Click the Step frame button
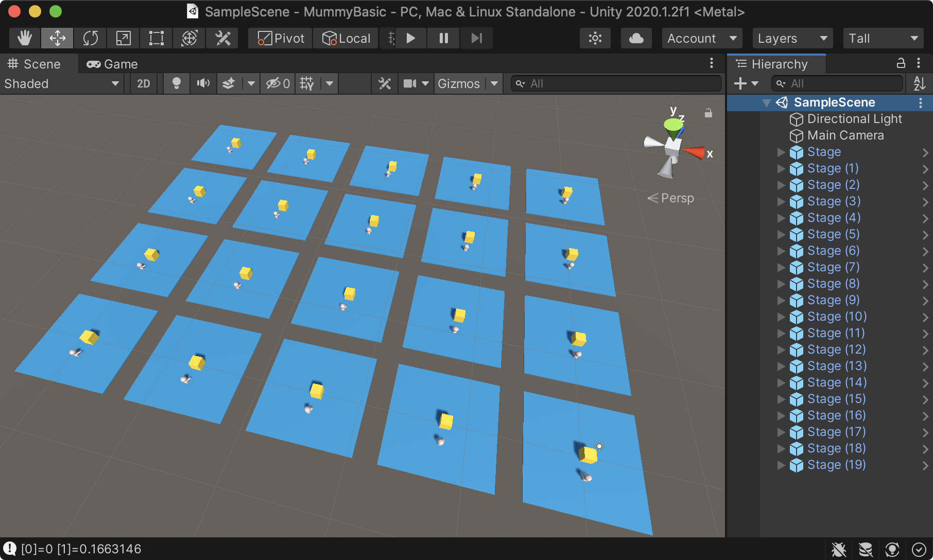The image size is (933, 560). (x=476, y=38)
